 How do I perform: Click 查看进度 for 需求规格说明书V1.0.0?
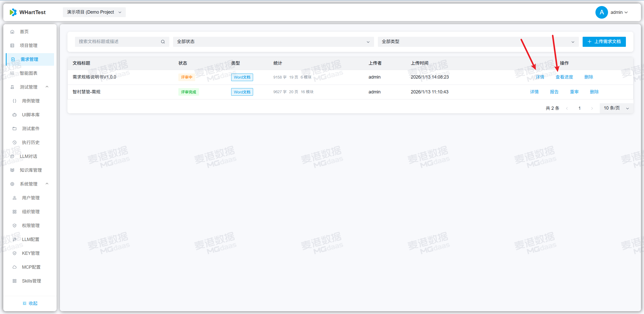pos(564,77)
